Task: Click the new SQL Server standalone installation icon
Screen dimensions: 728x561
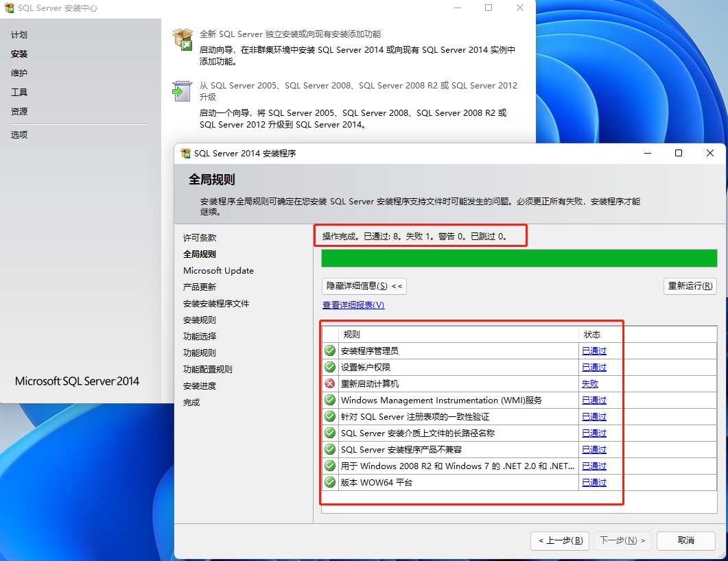Action: (x=183, y=40)
